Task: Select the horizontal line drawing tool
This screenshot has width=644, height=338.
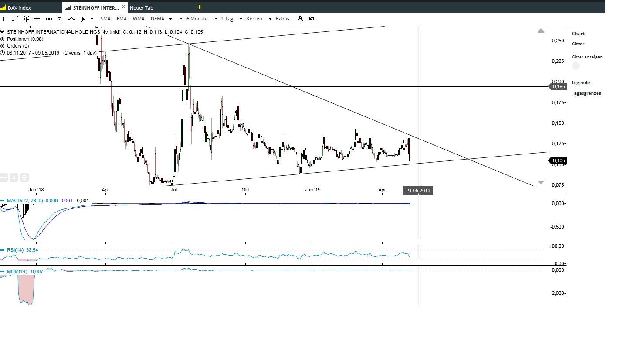Action: 37,19
